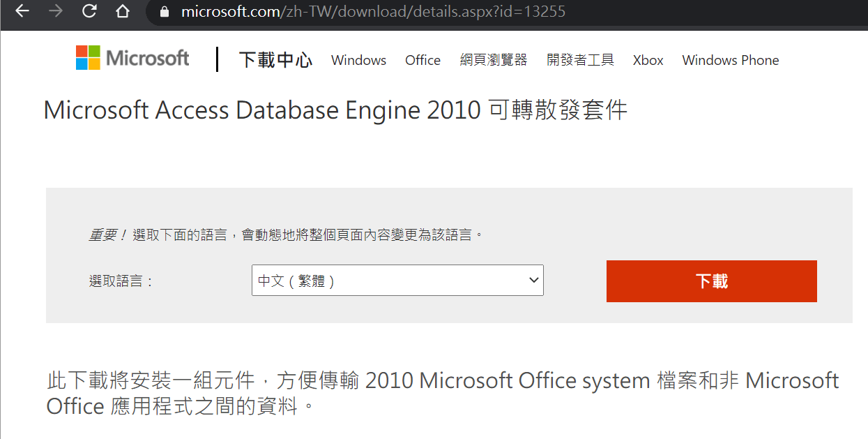
Task: Click the browser forward arrow
Action: pos(56,11)
